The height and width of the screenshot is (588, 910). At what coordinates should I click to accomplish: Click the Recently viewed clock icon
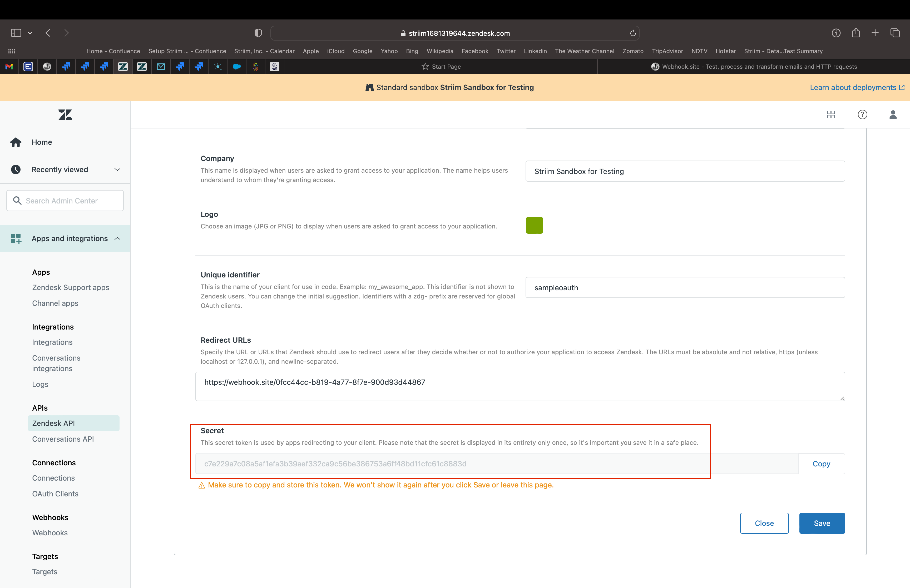[x=16, y=169]
